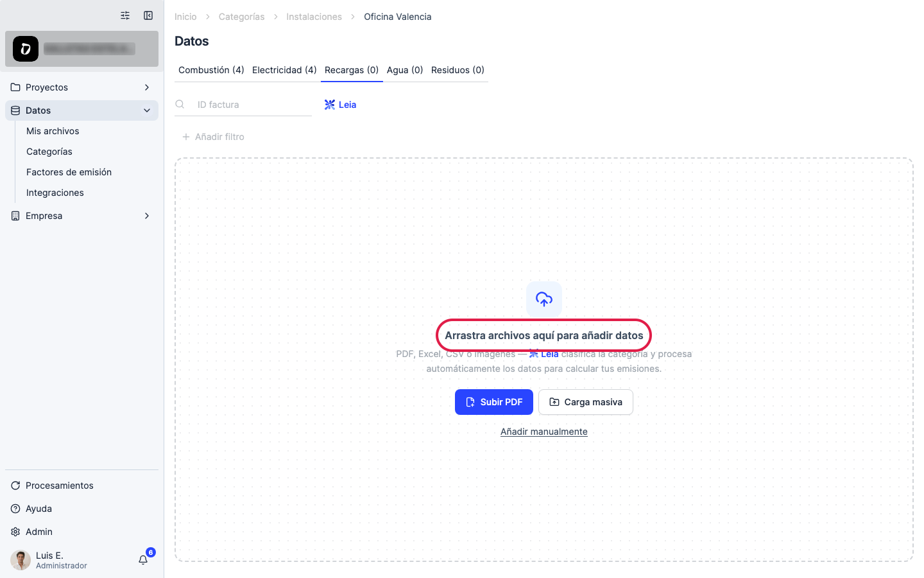Open Mis archivos in sidebar
This screenshot has height=578, width=924.
(53, 131)
